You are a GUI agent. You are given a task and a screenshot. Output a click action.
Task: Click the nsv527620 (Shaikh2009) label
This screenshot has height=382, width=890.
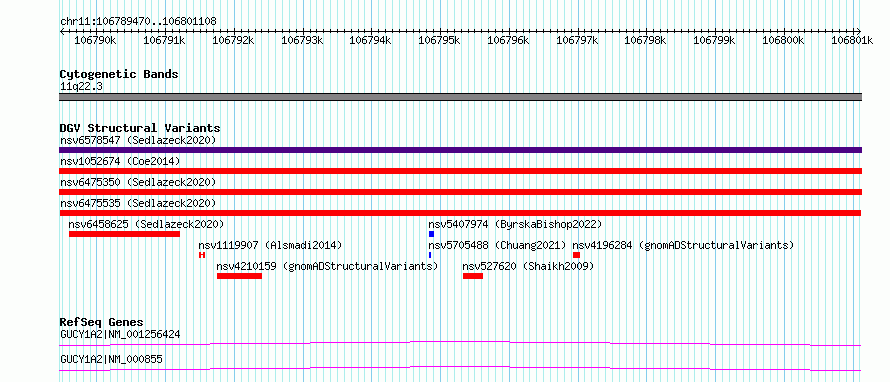(528, 266)
